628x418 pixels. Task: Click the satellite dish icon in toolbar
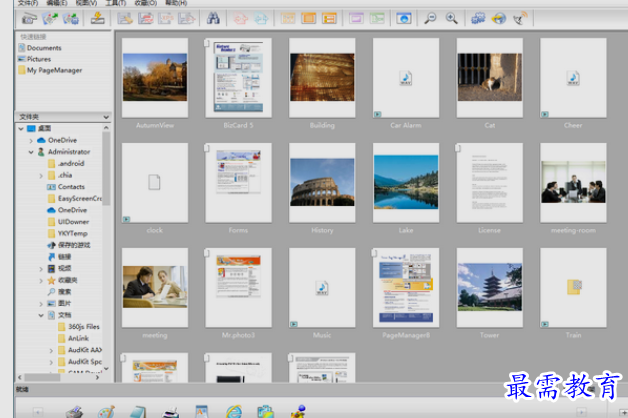click(x=520, y=18)
